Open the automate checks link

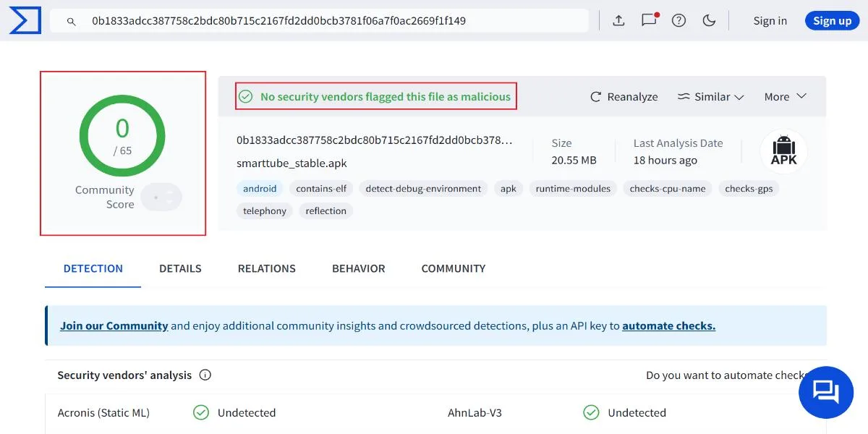point(669,325)
